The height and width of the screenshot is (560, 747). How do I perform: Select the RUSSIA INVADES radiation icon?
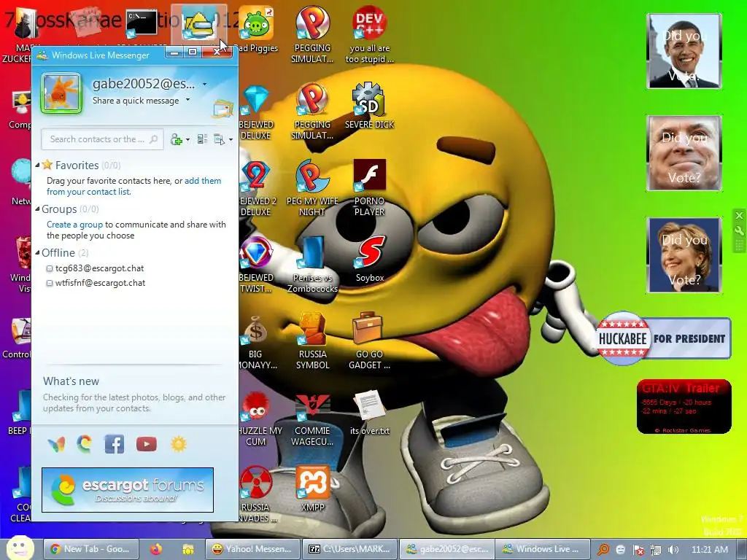(x=256, y=494)
